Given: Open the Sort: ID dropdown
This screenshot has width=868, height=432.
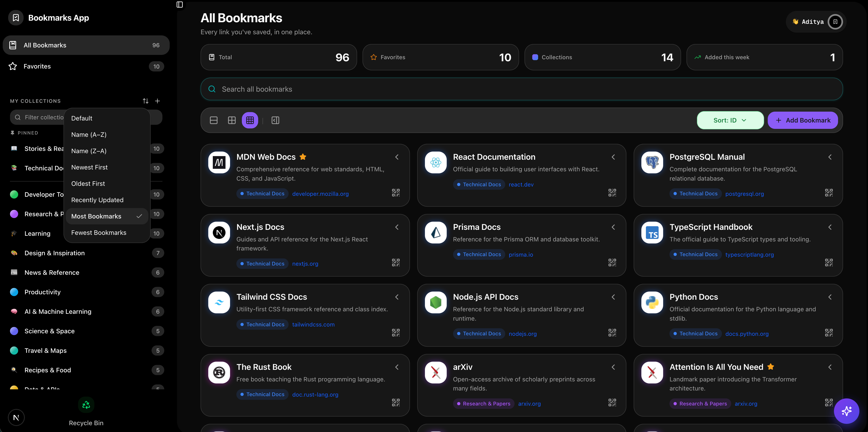Looking at the screenshot, I should [730, 120].
